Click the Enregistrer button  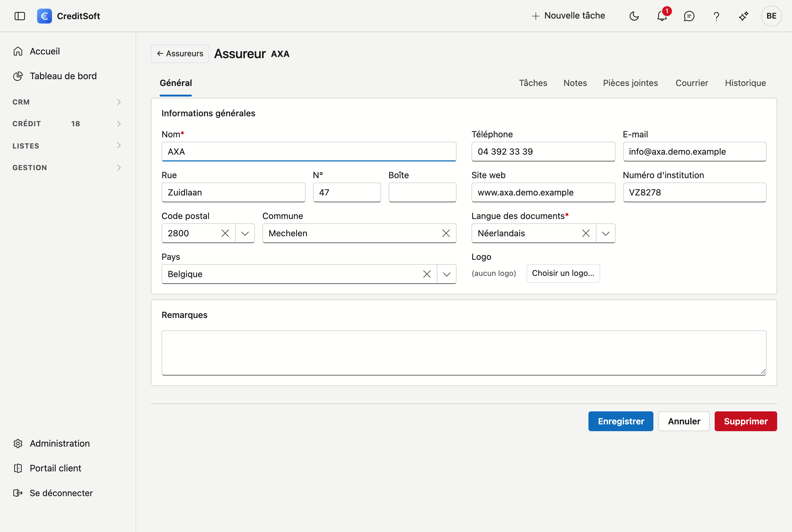point(621,421)
